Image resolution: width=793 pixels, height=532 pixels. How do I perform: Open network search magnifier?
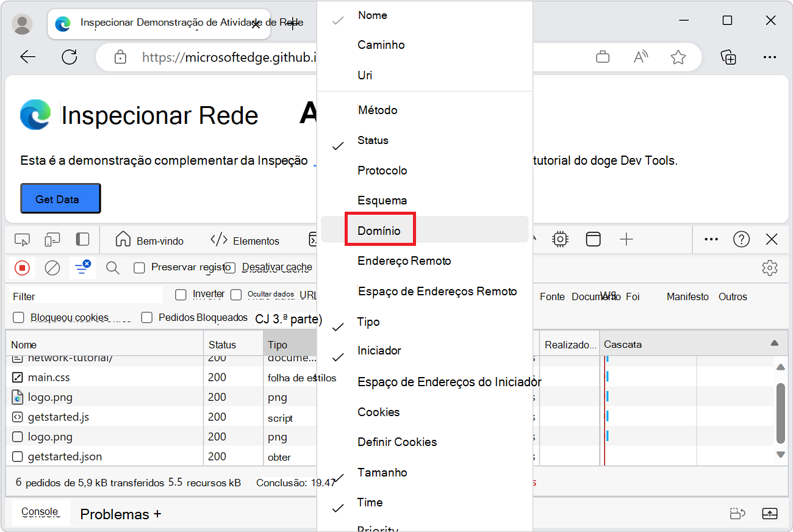[x=113, y=267]
